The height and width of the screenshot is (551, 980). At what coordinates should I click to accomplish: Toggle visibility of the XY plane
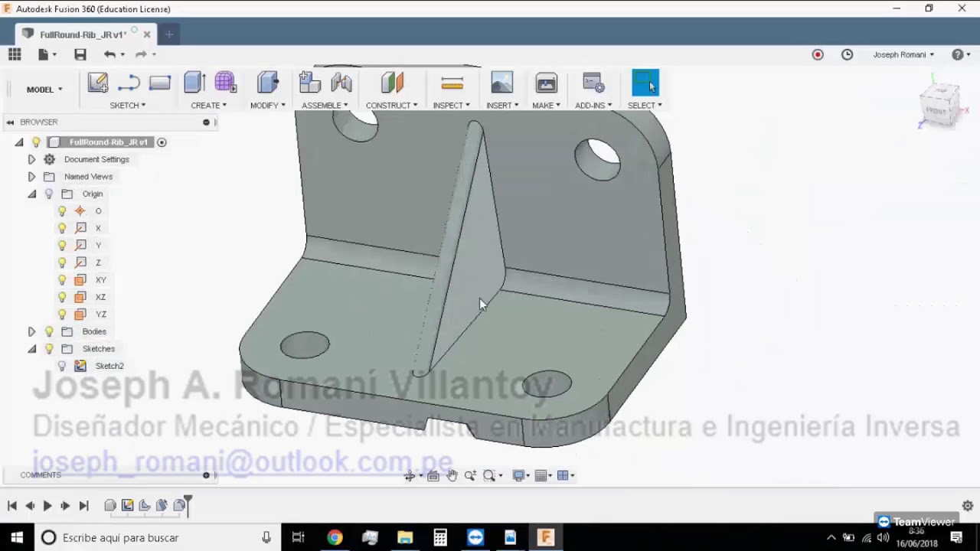tap(62, 280)
